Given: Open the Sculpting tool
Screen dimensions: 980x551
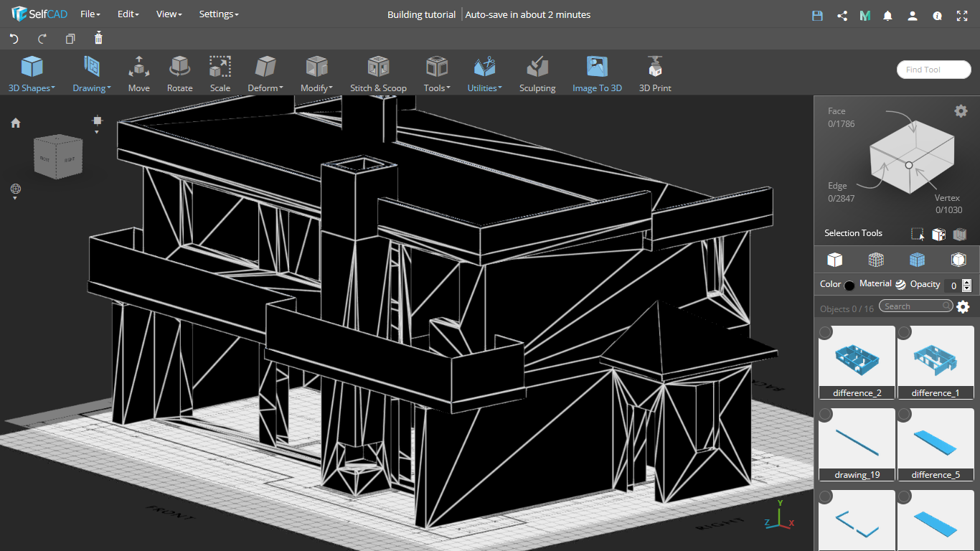Looking at the screenshot, I should pyautogui.click(x=537, y=74).
